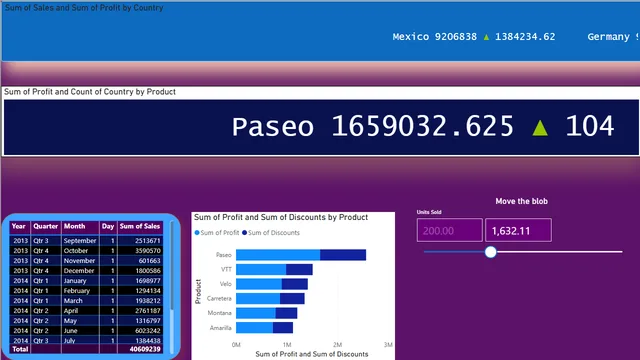This screenshot has width=640, height=360.
Task: Select the October month cell
Action: pos(80,251)
